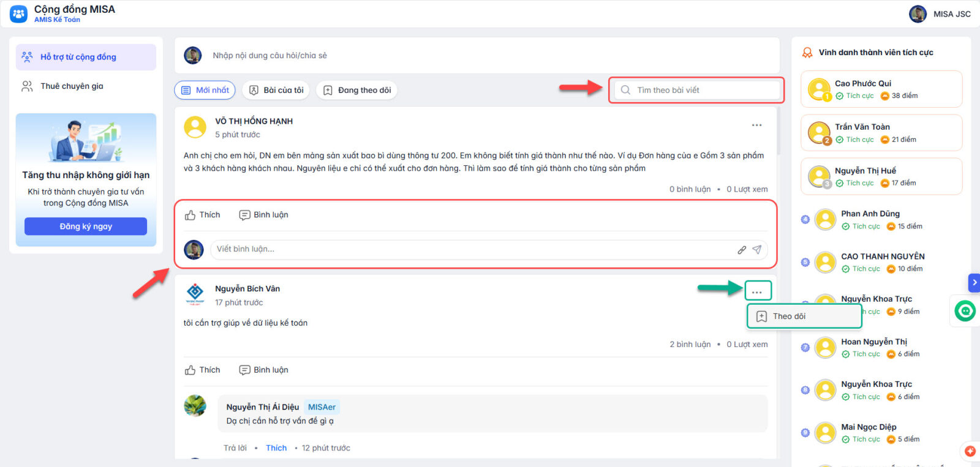Click Mai Ngọc Diệp's avatar

tap(826, 433)
